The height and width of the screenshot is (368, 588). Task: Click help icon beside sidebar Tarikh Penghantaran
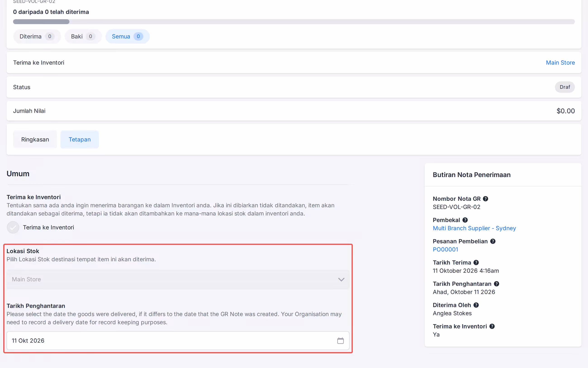pos(497,284)
